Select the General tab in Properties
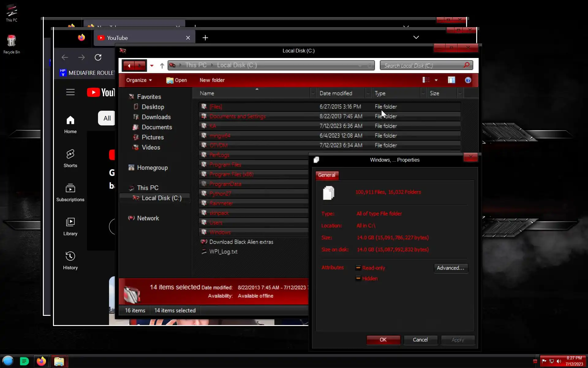588x368 pixels. pos(326,175)
